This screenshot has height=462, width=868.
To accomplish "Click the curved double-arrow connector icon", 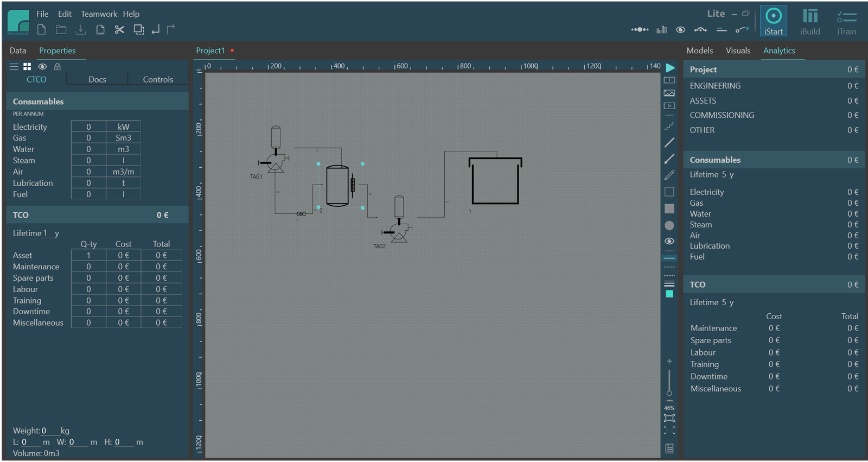I will coord(700,30).
